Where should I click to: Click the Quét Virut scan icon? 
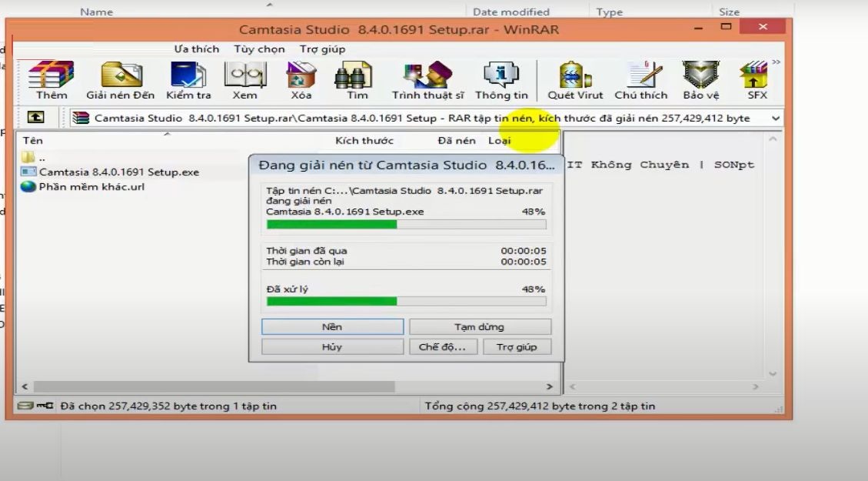(x=574, y=77)
